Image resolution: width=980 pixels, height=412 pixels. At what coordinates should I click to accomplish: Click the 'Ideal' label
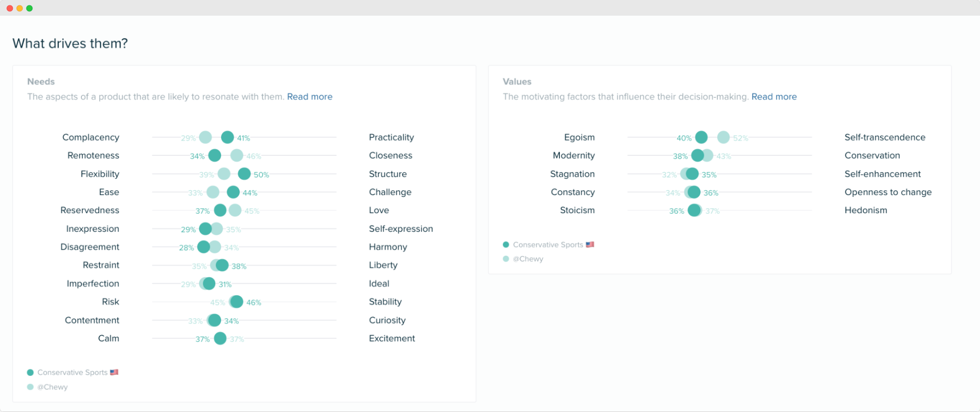[x=379, y=284]
